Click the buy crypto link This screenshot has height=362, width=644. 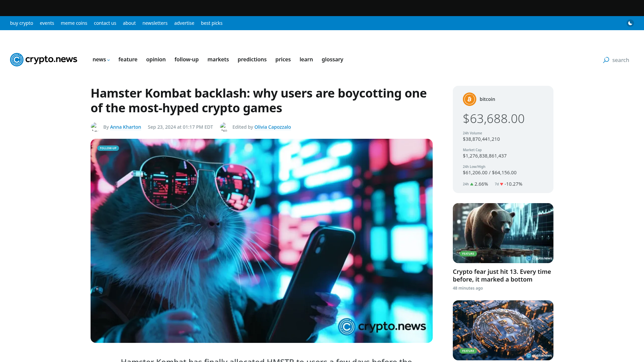point(21,23)
